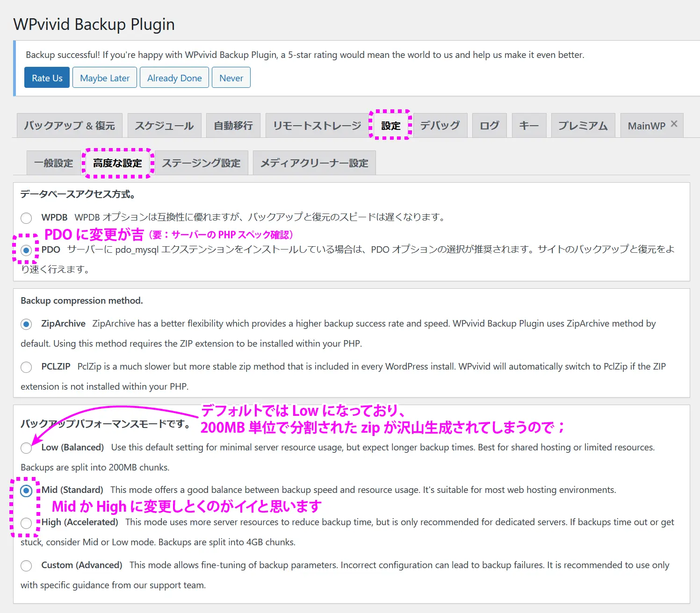Click the Maybe Later button
700x613 pixels.
[105, 78]
